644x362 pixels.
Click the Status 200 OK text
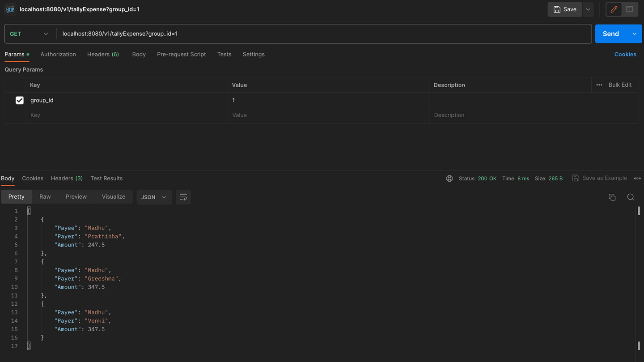478,179
